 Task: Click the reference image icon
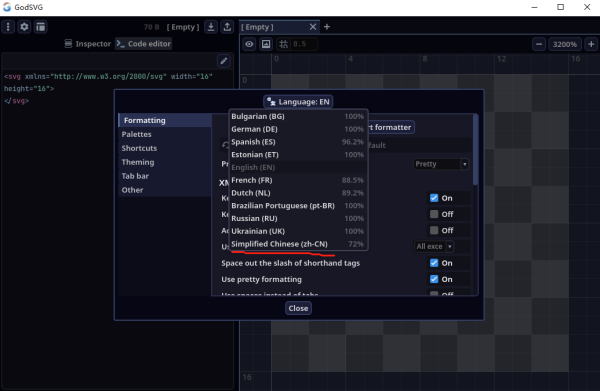tap(266, 44)
